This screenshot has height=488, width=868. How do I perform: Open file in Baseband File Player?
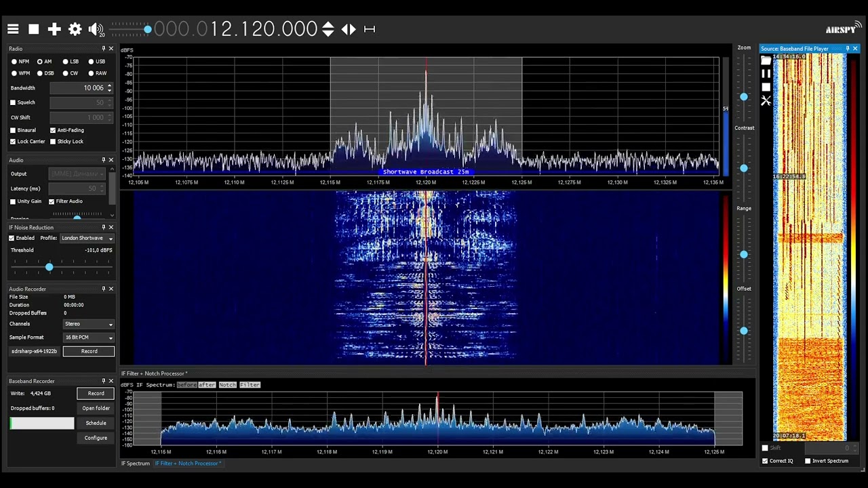point(766,60)
